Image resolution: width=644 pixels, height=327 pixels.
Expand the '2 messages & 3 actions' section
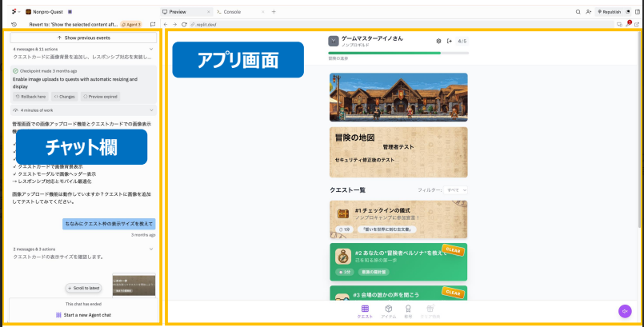(x=151, y=249)
